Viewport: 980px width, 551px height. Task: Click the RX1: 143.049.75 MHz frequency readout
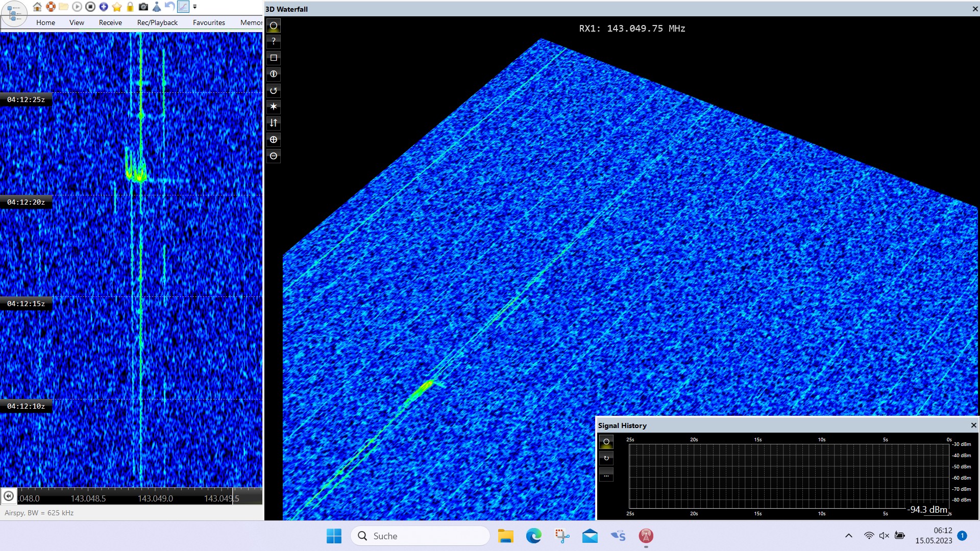click(632, 29)
